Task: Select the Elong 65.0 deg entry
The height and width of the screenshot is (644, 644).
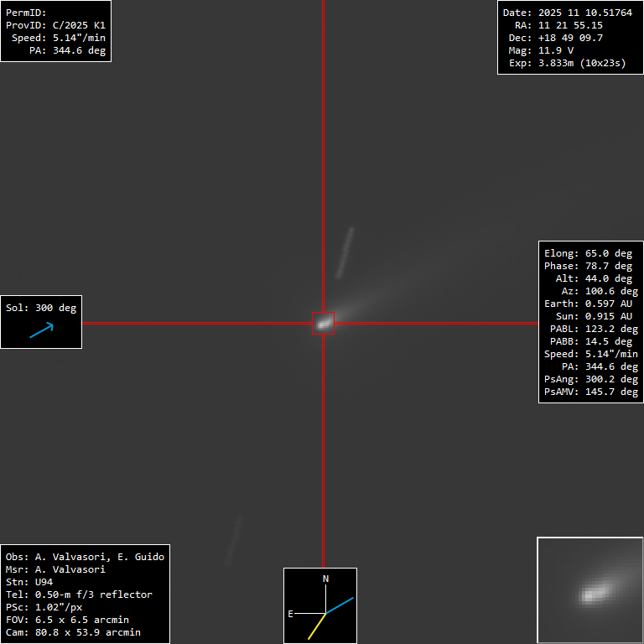Action: tap(588, 253)
